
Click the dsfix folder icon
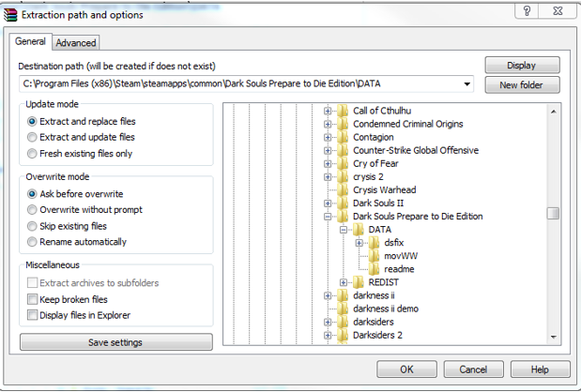click(x=375, y=243)
